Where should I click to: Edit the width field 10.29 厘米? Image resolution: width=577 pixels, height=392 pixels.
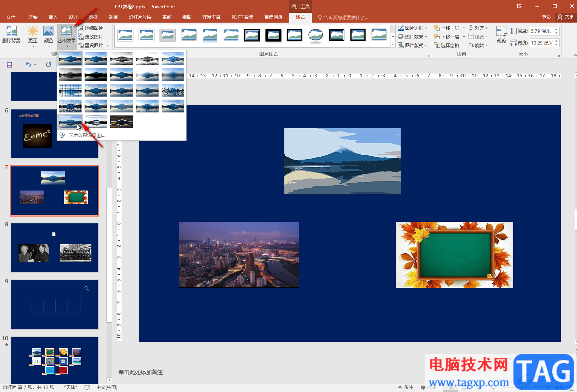coord(542,43)
